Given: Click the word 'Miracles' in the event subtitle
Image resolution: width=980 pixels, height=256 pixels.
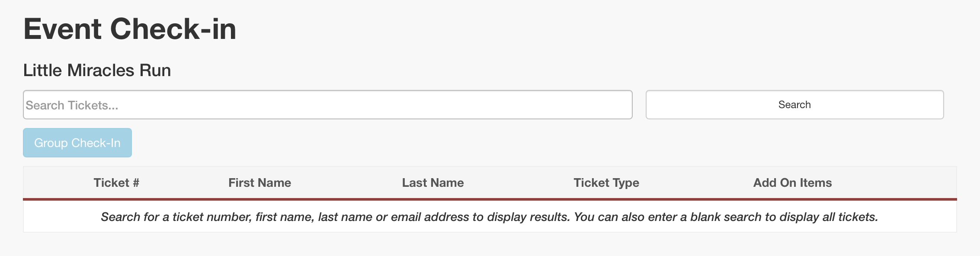Looking at the screenshot, I should coord(101,70).
